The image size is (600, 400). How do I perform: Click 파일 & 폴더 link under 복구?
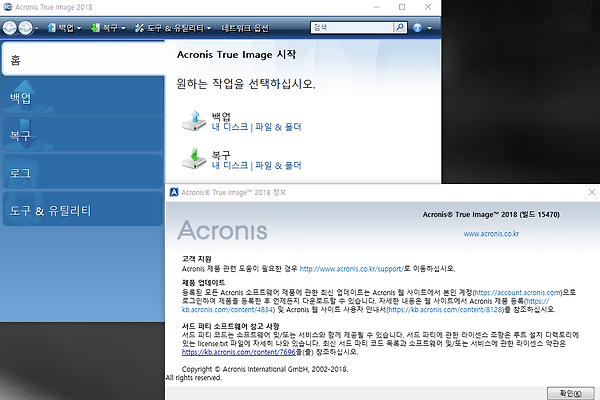tap(278, 165)
